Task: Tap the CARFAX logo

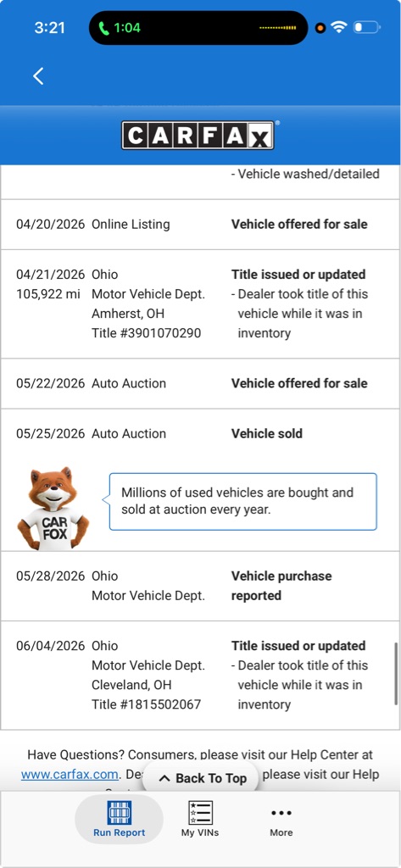Action: coord(198,136)
